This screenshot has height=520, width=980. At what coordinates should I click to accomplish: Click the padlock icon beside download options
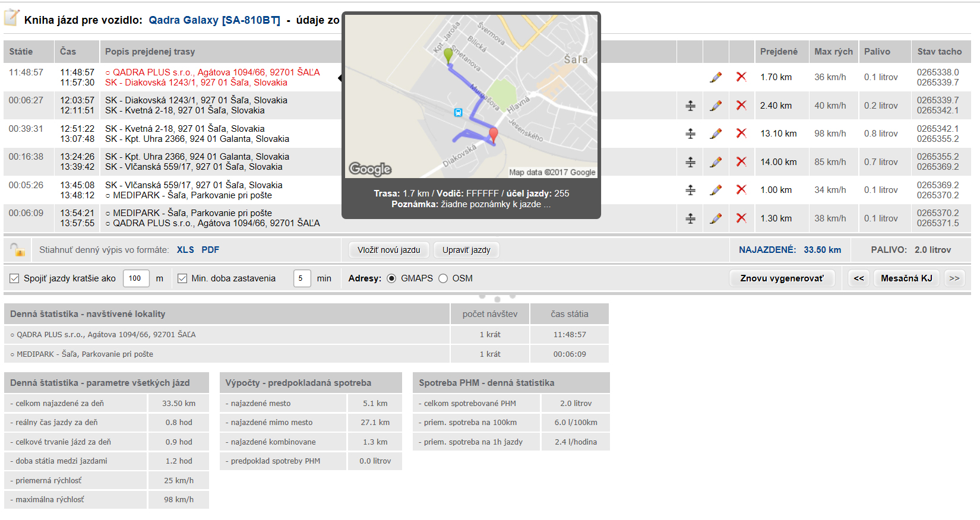click(17, 250)
